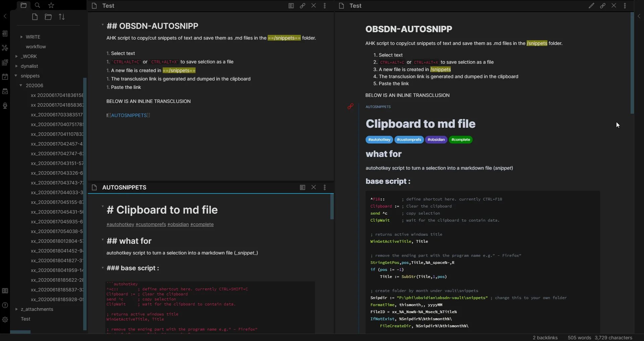644x341 pixels.
Task: Open more options for AUTOSNIPPETS pane
Action: point(325,187)
